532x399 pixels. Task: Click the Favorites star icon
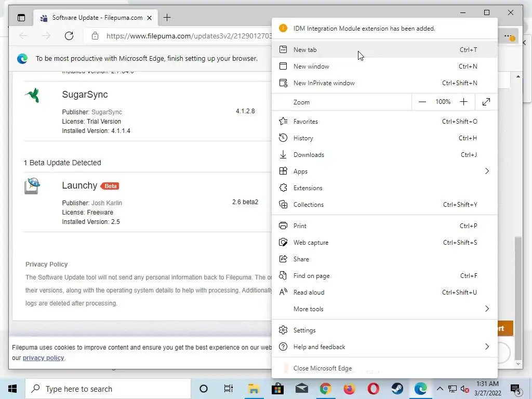point(283,121)
